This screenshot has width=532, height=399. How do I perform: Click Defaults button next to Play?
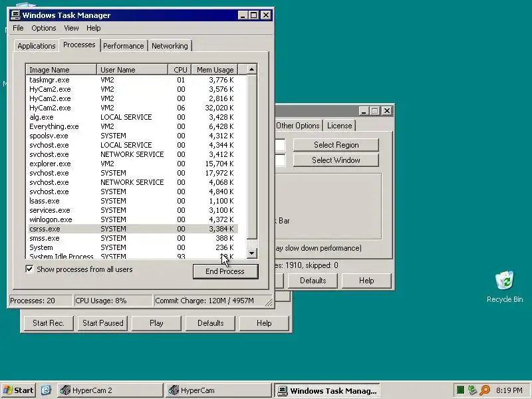click(210, 323)
